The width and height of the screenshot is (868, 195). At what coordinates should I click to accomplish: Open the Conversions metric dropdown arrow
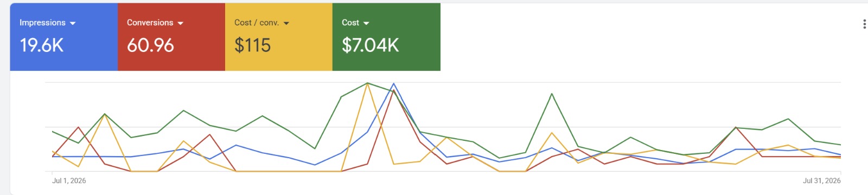point(181,23)
